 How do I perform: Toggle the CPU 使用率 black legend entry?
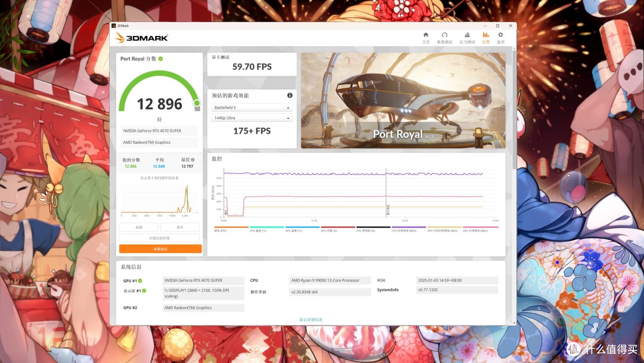[373, 229]
